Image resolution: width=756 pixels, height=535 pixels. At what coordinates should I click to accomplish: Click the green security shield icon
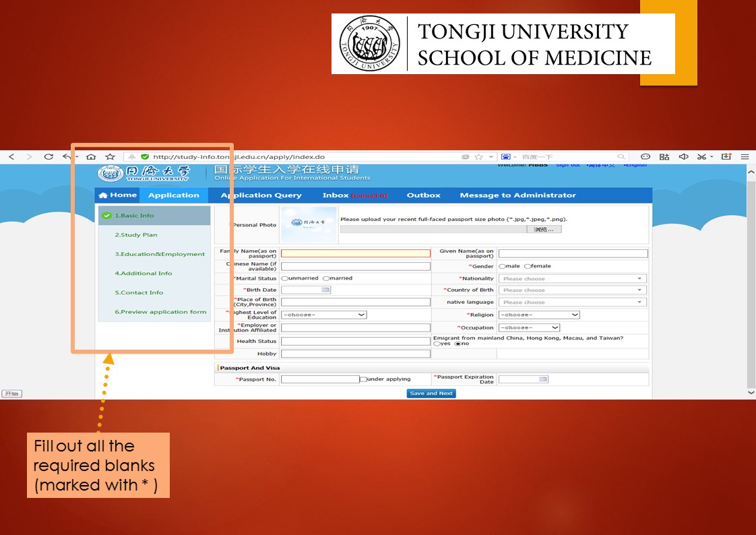(x=145, y=156)
